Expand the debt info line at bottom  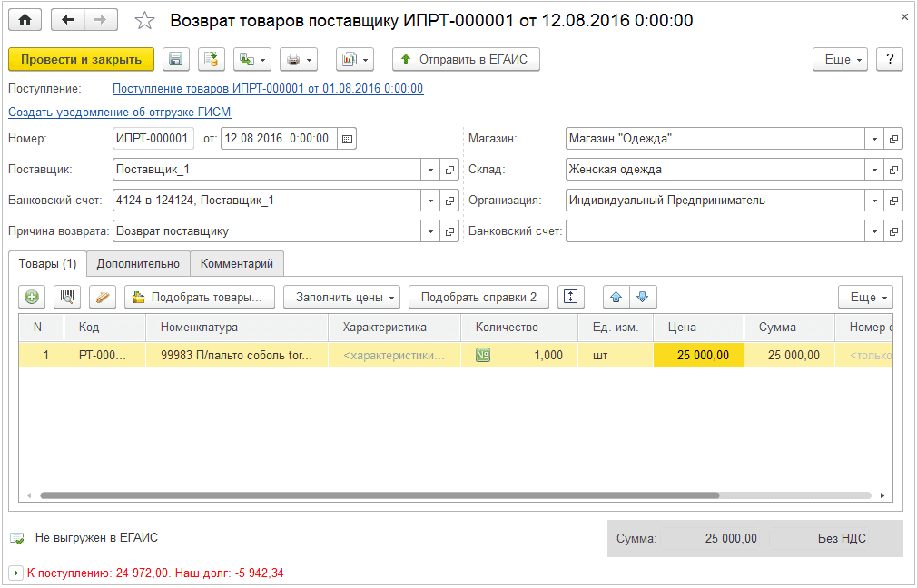coord(15,573)
